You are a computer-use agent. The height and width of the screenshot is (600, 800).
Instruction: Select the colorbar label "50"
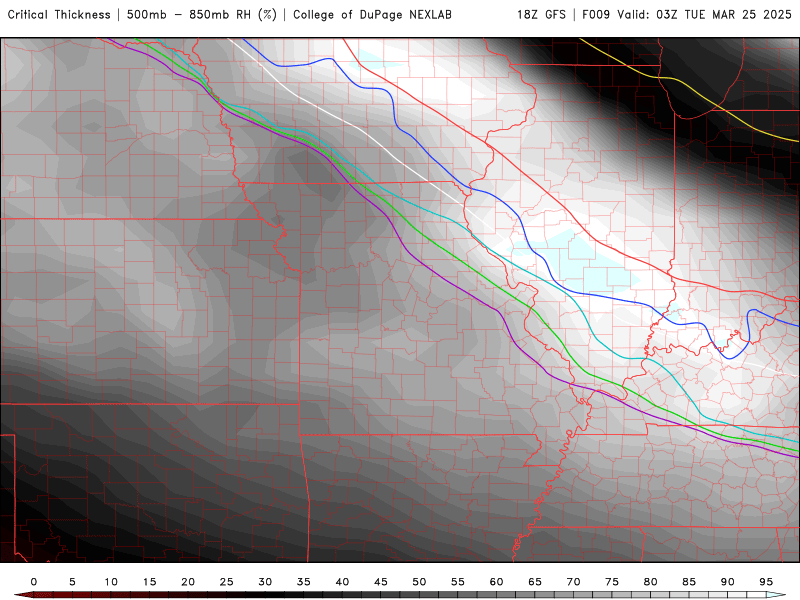(x=419, y=582)
